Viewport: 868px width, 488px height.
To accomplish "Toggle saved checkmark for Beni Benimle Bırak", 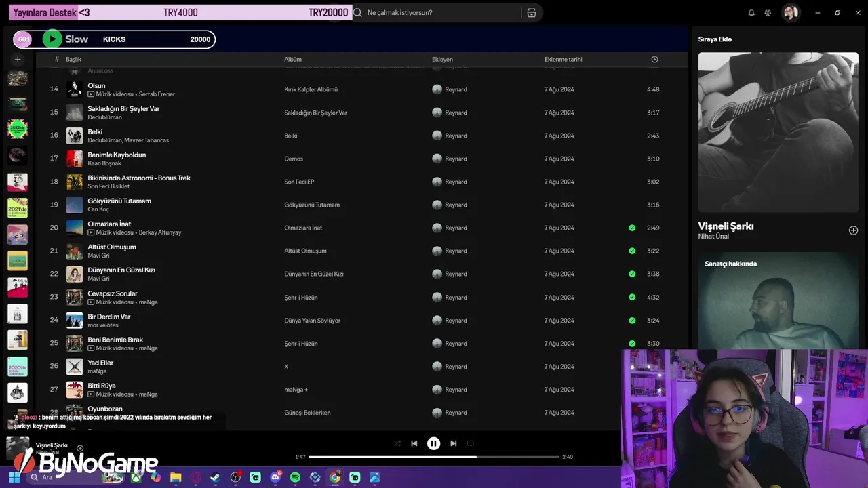I will 632,343.
